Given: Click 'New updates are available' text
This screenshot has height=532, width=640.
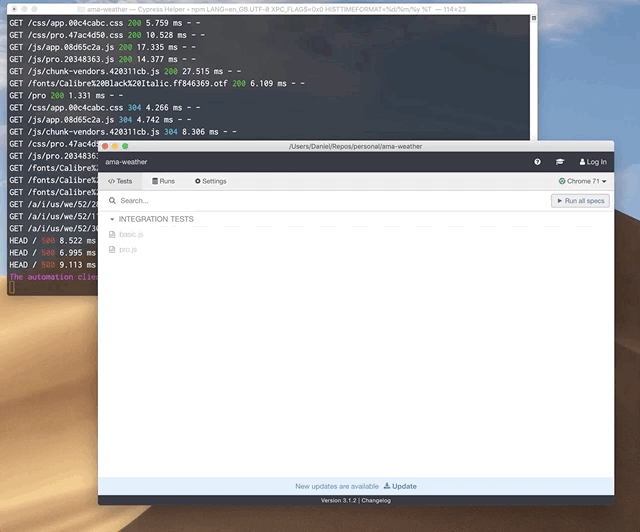Looking at the screenshot, I should click(x=337, y=486).
